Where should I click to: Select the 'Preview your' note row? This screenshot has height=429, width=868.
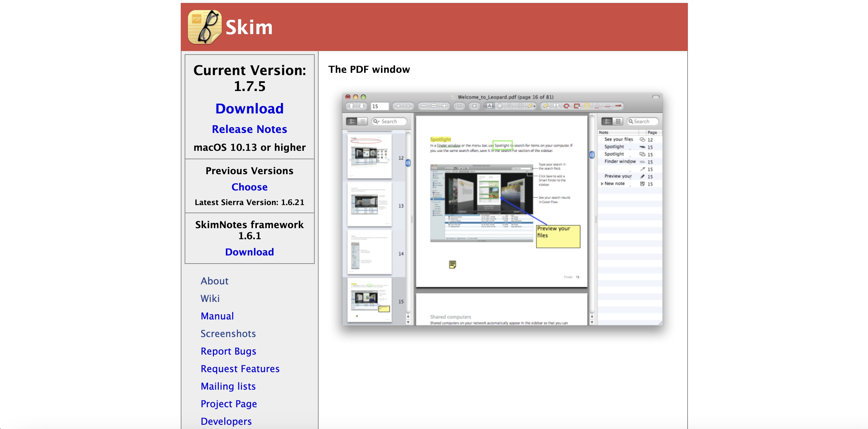pyautogui.click(x=630, y=176)
